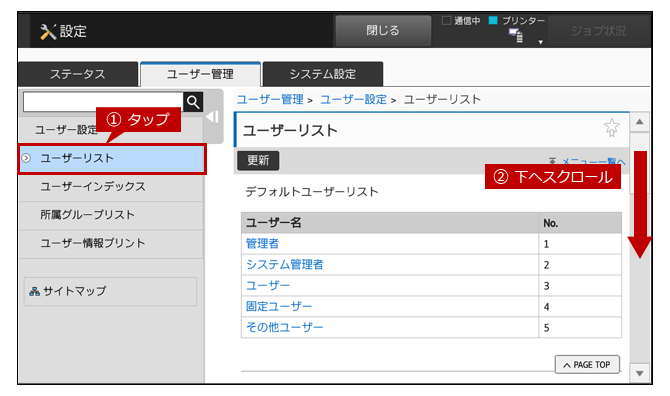Screen dimensions: 670x396
Task: Click the blue プリンター indicator box
Action: (493, 20)
